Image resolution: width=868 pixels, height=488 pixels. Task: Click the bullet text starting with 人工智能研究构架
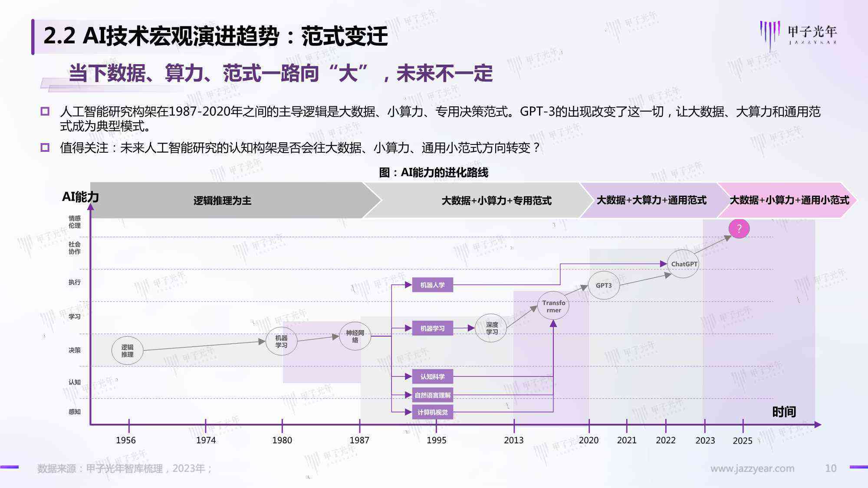point(440,118)
